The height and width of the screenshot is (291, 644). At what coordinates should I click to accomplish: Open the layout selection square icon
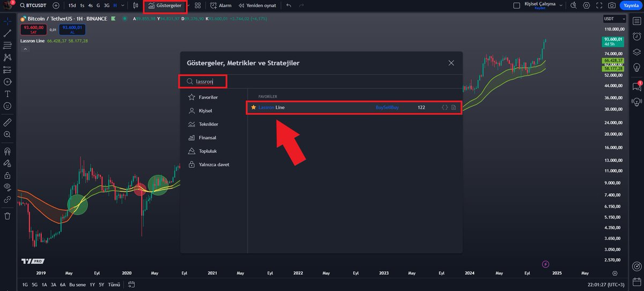coord(516,5)
